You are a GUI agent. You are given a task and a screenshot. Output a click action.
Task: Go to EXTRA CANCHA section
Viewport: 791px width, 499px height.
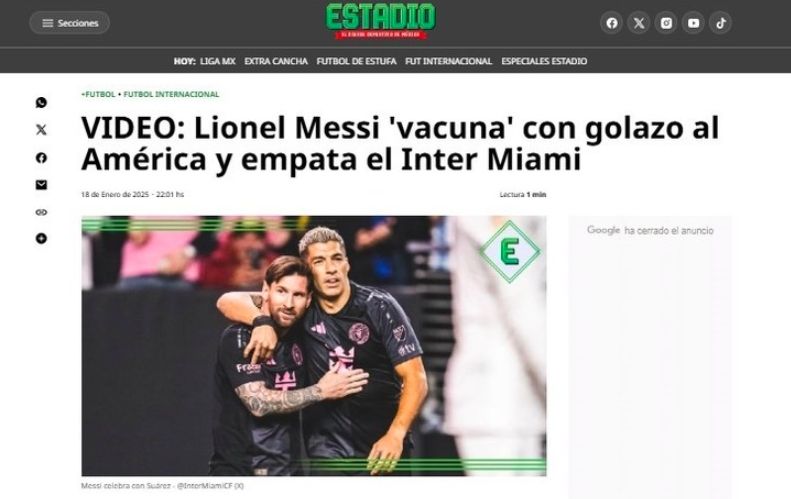point(276,61)
